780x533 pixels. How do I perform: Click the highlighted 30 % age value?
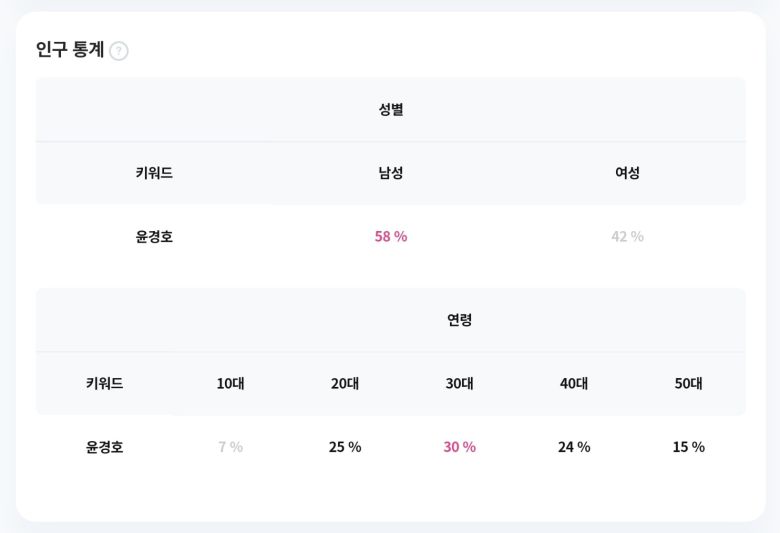459,447
